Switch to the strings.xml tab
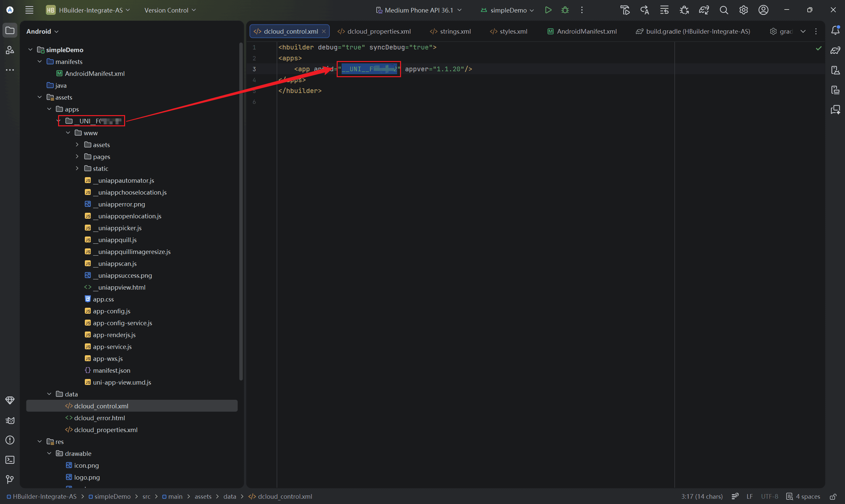Screen dimensions: 845x504 (x=450, y=31)
